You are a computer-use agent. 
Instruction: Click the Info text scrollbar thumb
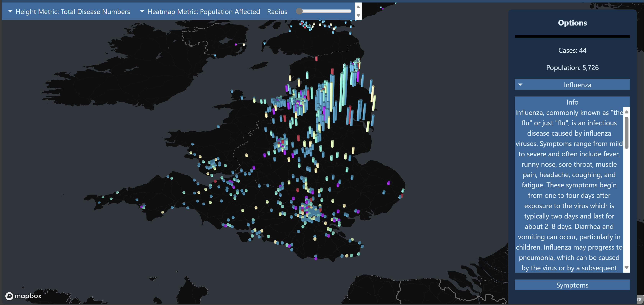[x=626, y=133]
